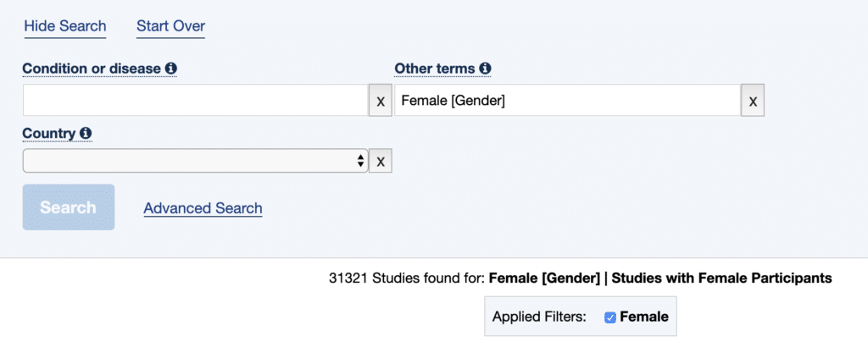Clear the Other terms field
This screenshot has height=342, width=868.
click(753, 101)
